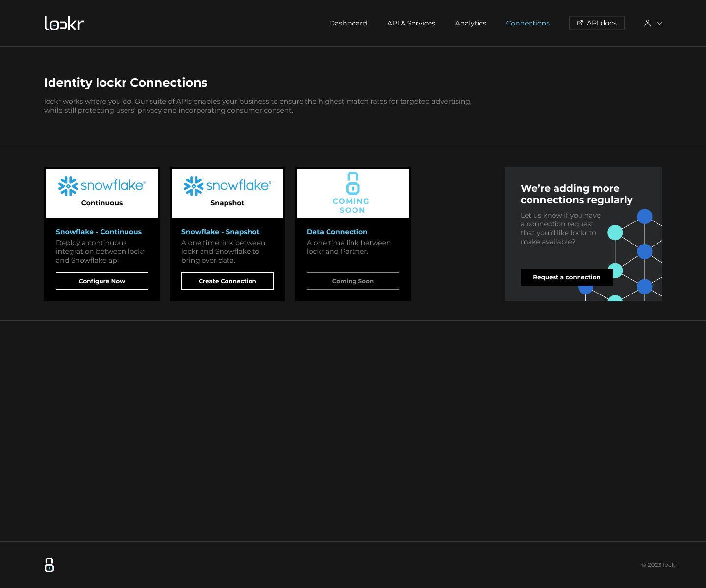
Task: Open the Snowflake - Continuous title link
Action: coord(99,232)
